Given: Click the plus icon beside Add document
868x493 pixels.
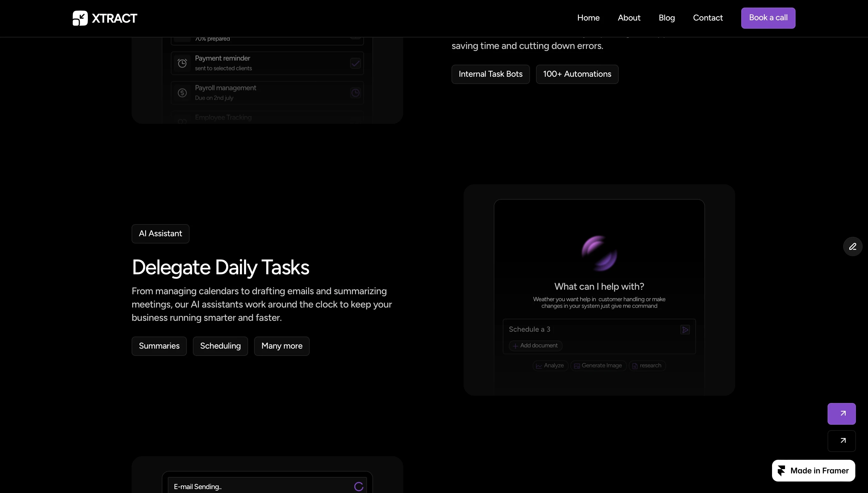Looking at the screenshot, I should click(x=515, y=346).
